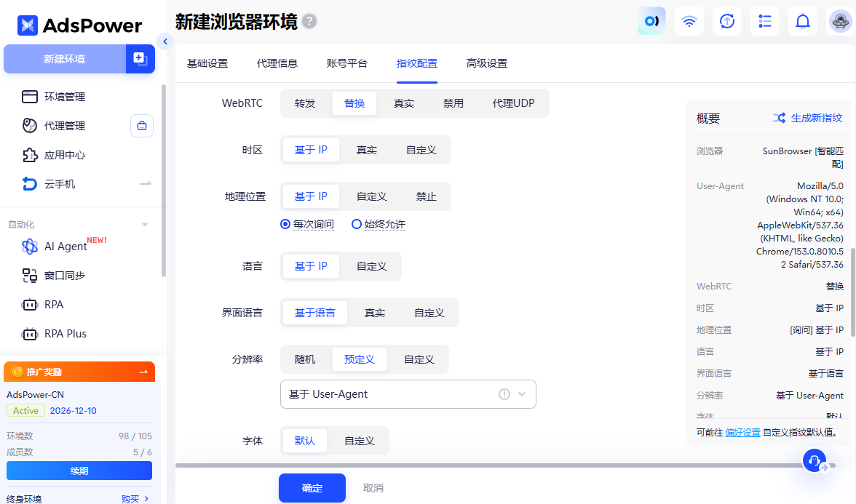
Task: Open the customer support headset button
Action: pos(815,460)
